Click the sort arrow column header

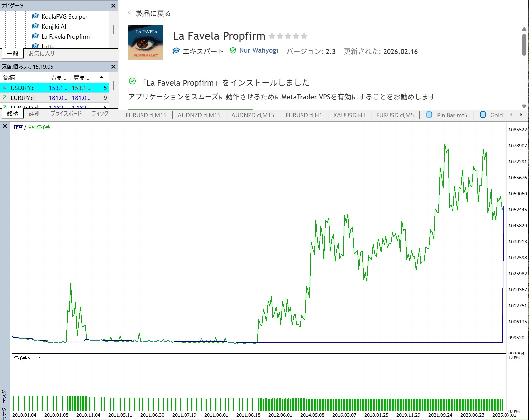click(x=101, y=78)
